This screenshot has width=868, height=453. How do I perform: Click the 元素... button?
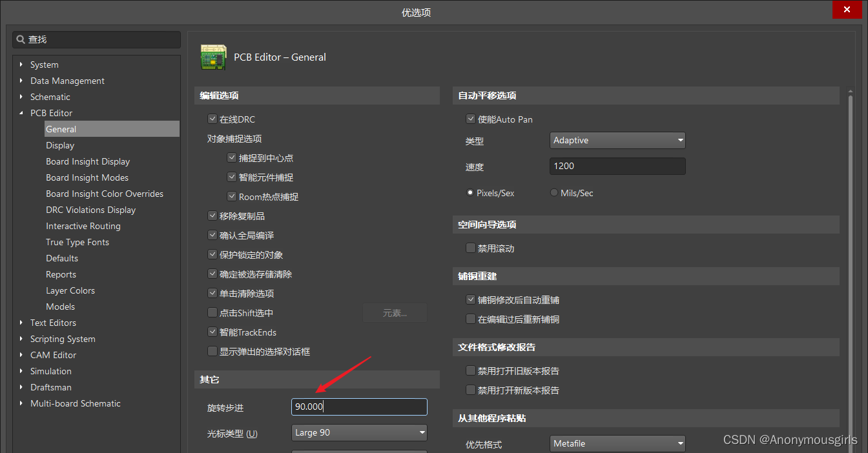coord(395,313)
